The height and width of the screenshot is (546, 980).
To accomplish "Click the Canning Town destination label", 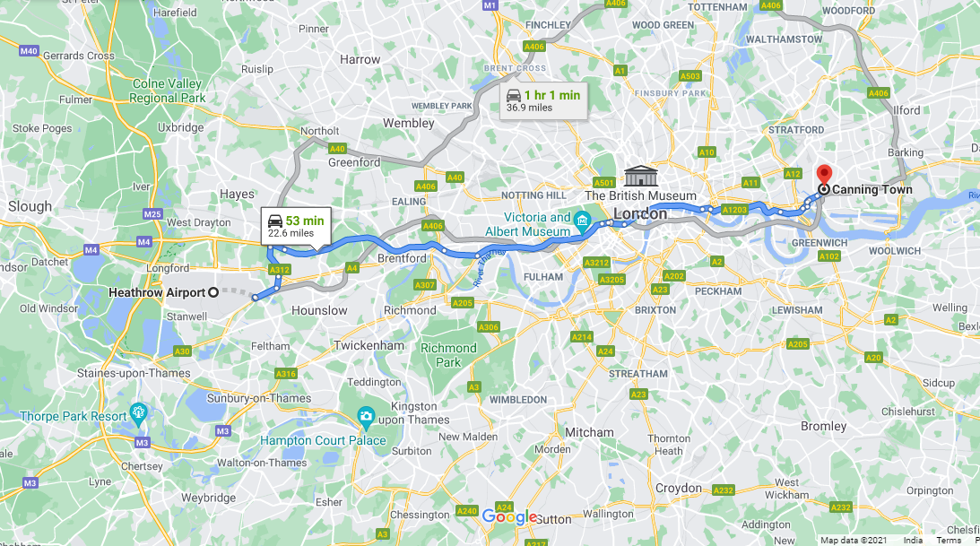I will click(x=872, y=189).
